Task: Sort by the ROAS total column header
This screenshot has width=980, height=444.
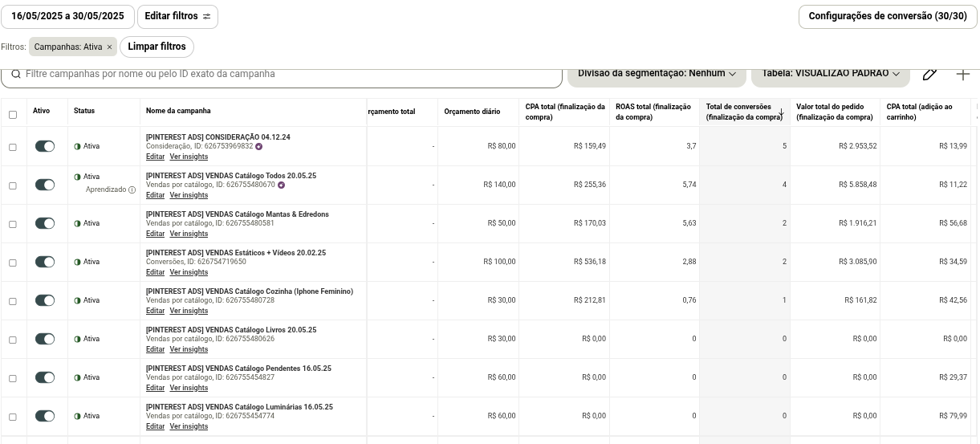Action: tap(653, 112)
